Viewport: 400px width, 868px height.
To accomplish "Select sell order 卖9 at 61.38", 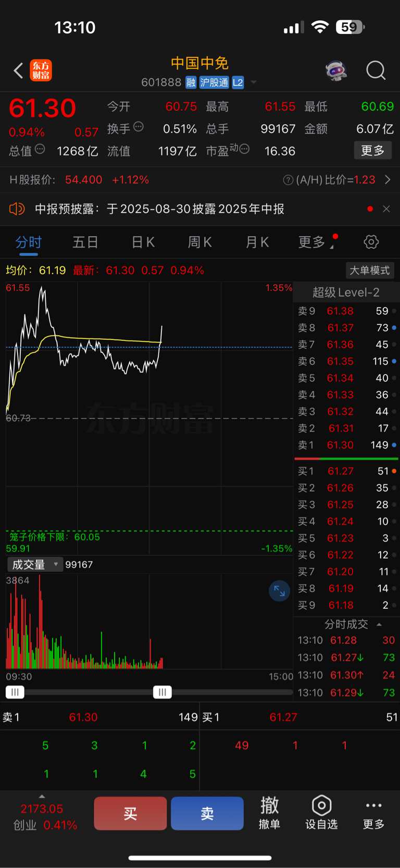I will [x=346, y=311].
